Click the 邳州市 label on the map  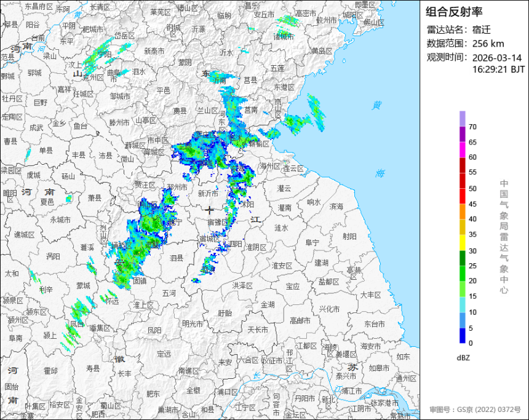click(177, 187)
